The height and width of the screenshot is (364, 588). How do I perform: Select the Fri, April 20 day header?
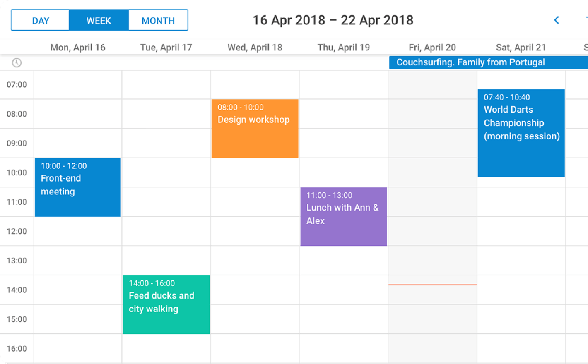pyautogui.click(x=432, y=48)
